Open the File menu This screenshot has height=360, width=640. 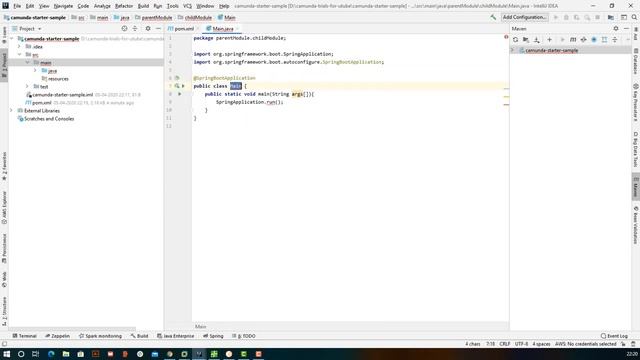[x=17, y=6]
